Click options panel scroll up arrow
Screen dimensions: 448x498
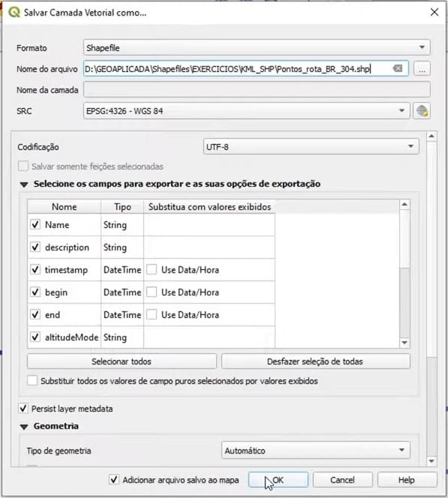(431, 136)
